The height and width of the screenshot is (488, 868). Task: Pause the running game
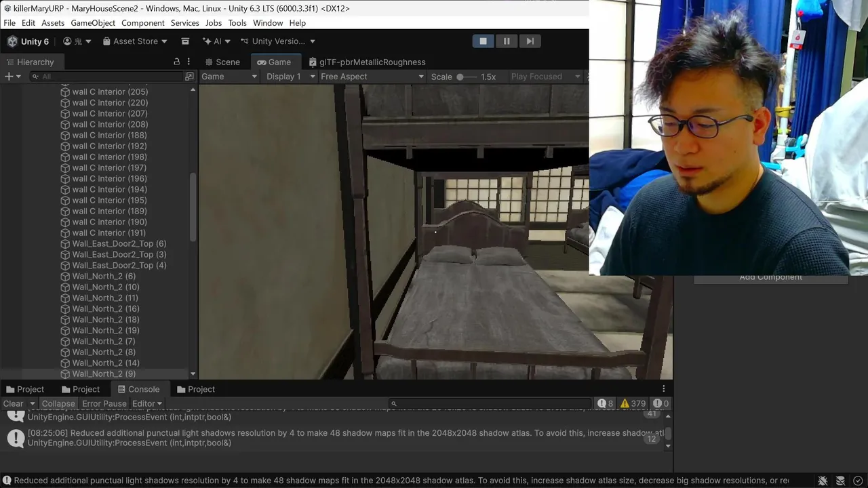point(507,41)
